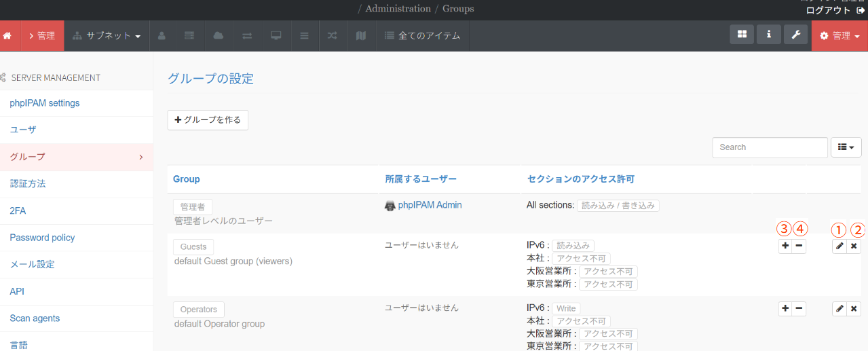Image resolution: width=868 pixels, height=351 pixels.
Task: Open the phpIPAM Admin user link
Action: point(430,205)
